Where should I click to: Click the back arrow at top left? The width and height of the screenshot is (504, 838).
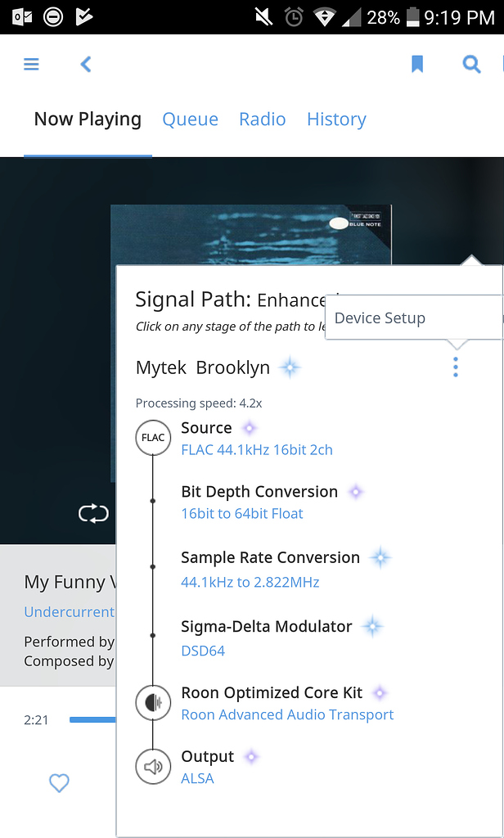coord(85,64)
